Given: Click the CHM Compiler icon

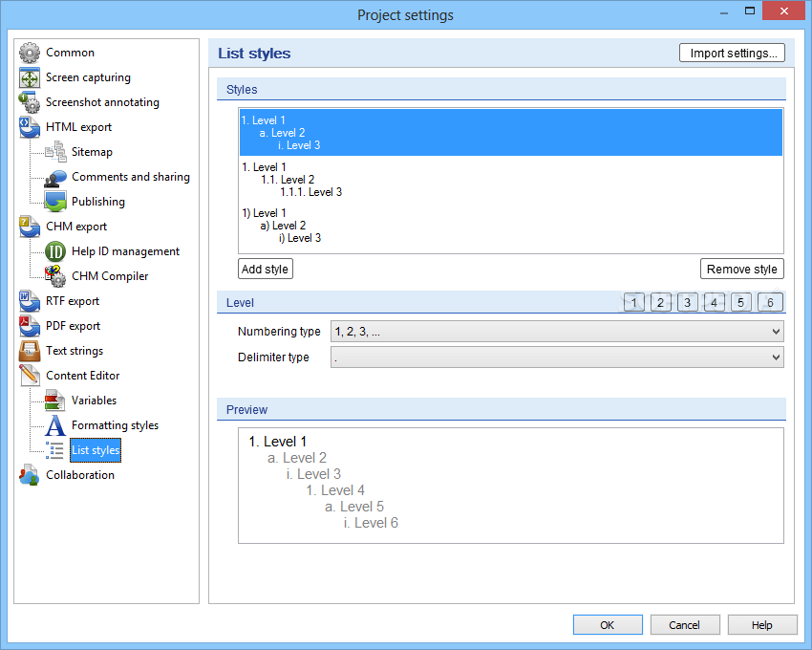Looking at the screenshot, I should [55, 276].
